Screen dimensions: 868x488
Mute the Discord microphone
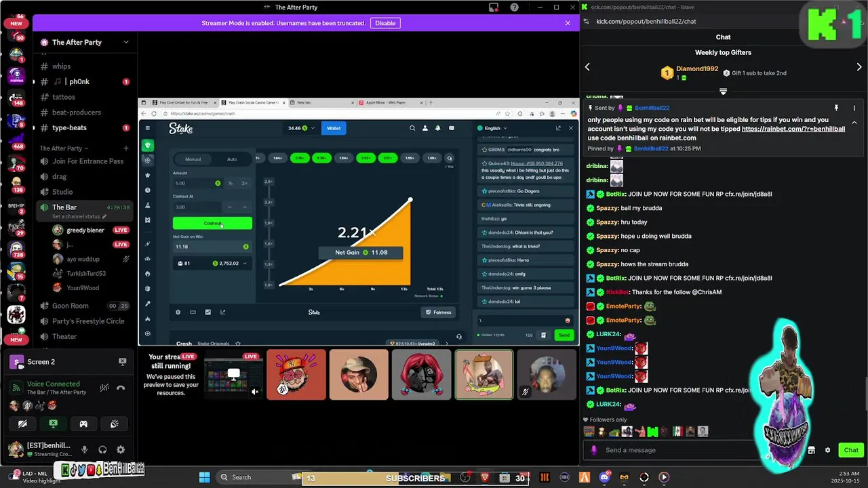84,449
